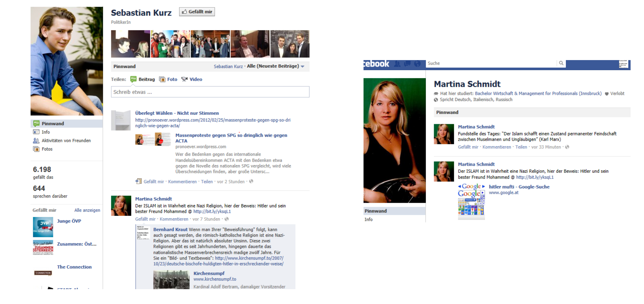The height and width of the screenshot is (304, 644).
Task: Select Info in Sebastian Kurz sidebar
Action: (x=45, y=132)
